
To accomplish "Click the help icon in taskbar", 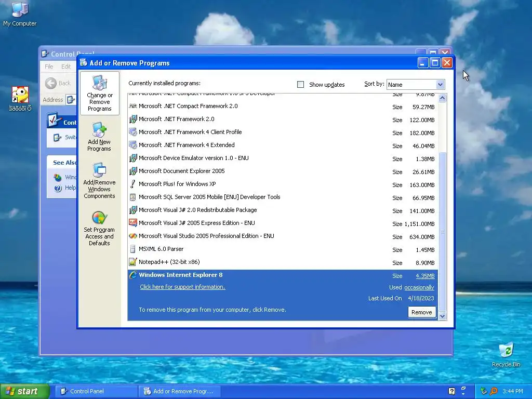I will tap(451, 391).
